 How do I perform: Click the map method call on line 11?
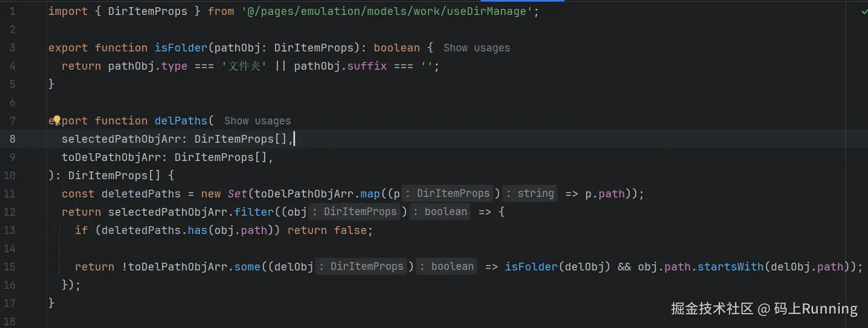(370, 194)
